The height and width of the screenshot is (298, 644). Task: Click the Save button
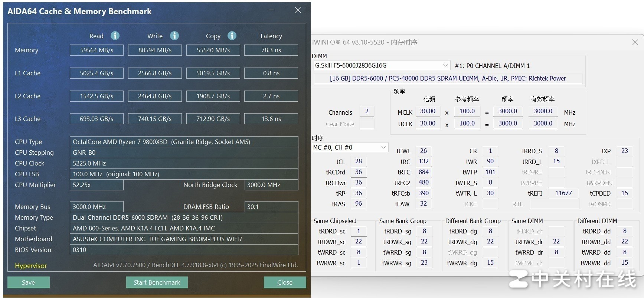pyautogui.click(x=29, y=282)
